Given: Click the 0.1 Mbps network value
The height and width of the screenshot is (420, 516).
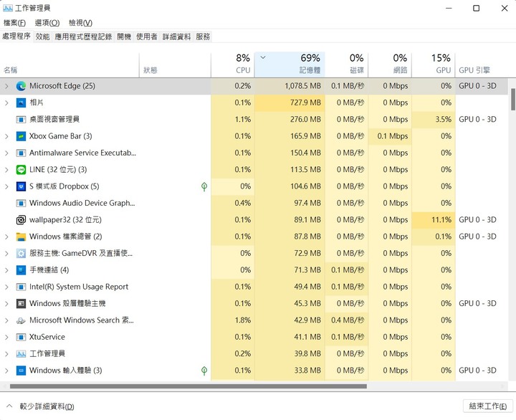Looking at the screenshot, I should [393, 136].
